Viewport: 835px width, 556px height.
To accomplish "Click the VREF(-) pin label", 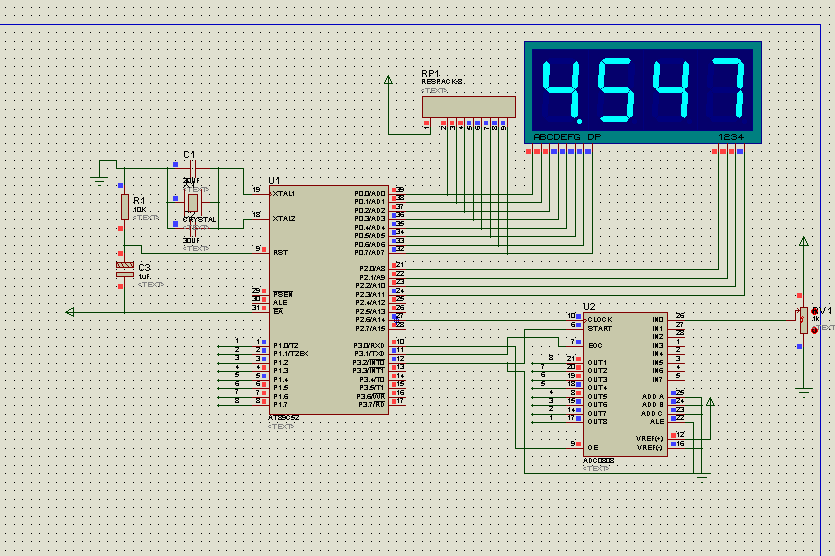I will coord(650,447).
